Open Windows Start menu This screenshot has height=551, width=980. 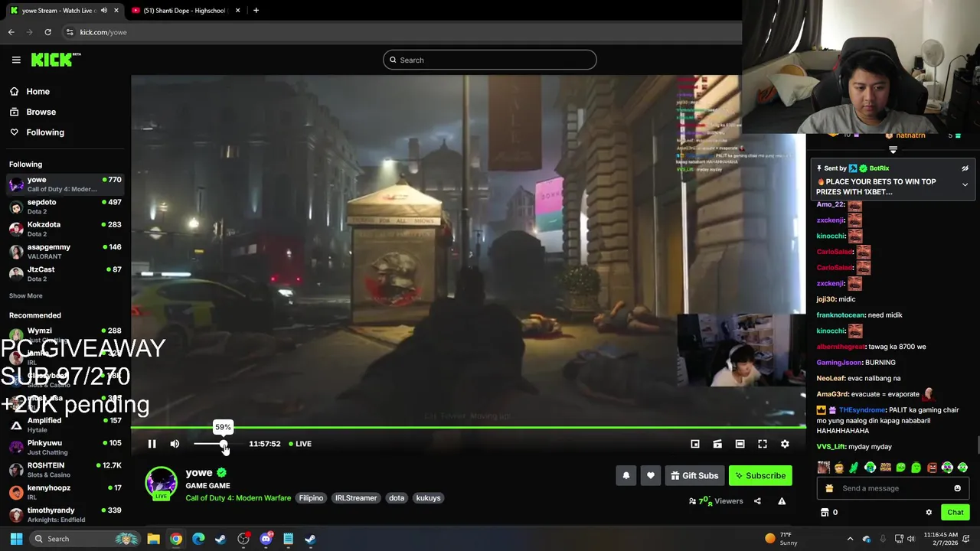pyautogui.click(x=16, y=539)
